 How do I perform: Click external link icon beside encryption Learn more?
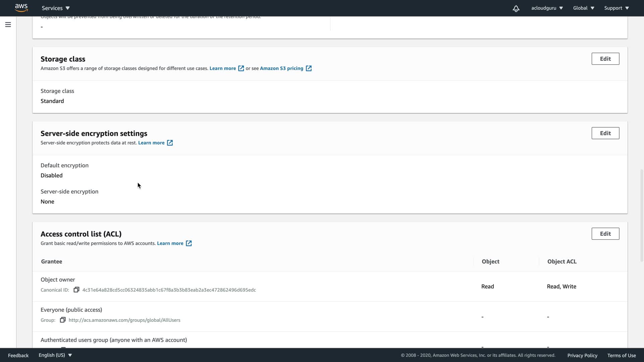[x=170, y=143]
